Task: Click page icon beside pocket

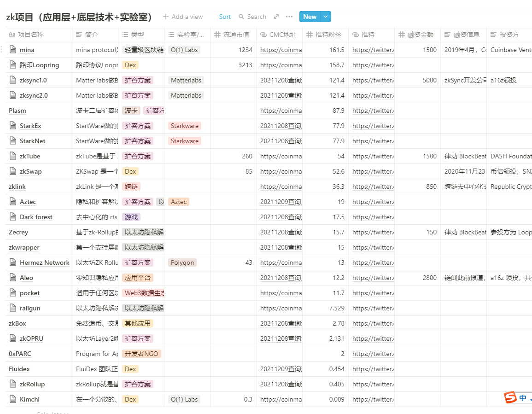Action: [x=13, y=293]
